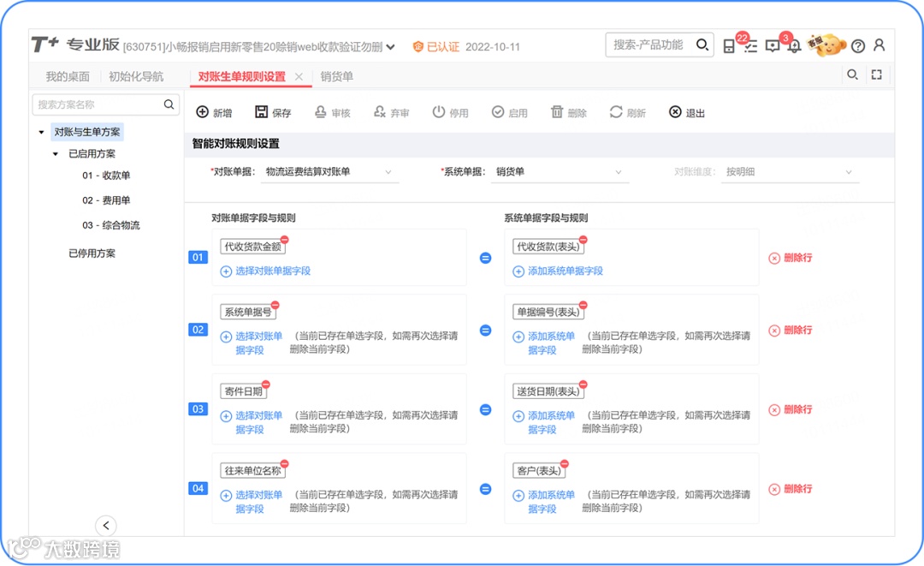Click 添加系统单据字段 in row 01

coord(558,271)
